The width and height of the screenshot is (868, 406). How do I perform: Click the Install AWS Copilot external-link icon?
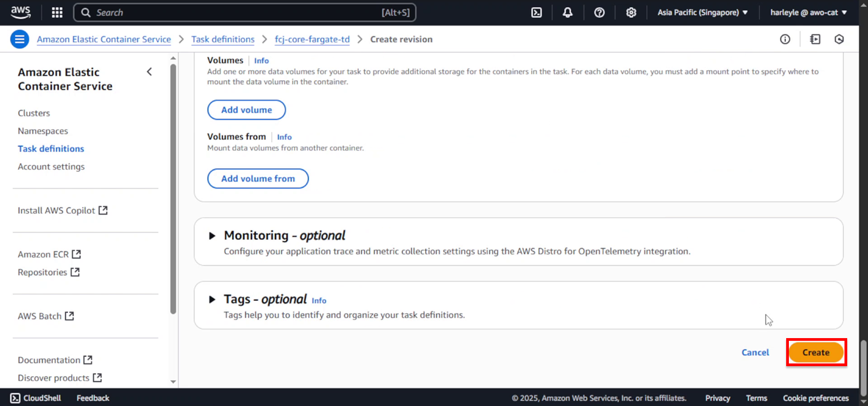103,210
